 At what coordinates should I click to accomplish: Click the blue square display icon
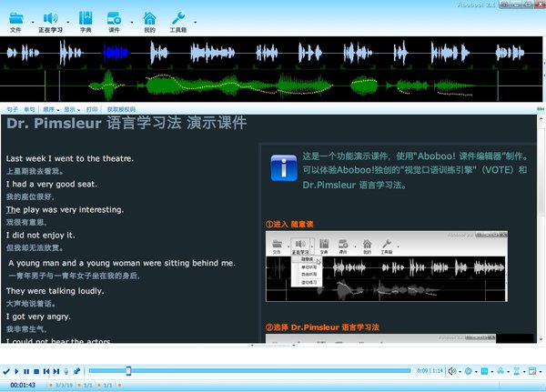[x=484, y=371]
